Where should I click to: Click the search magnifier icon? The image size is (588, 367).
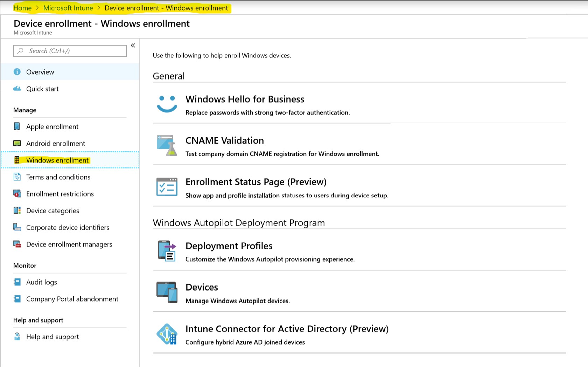(x=20, y=51)
